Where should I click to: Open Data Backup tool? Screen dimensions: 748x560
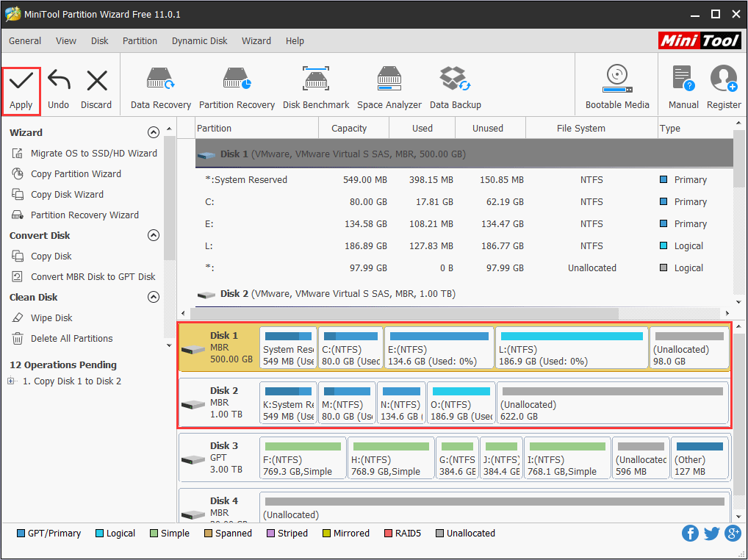pyautogui.click(x=455, y=89)
